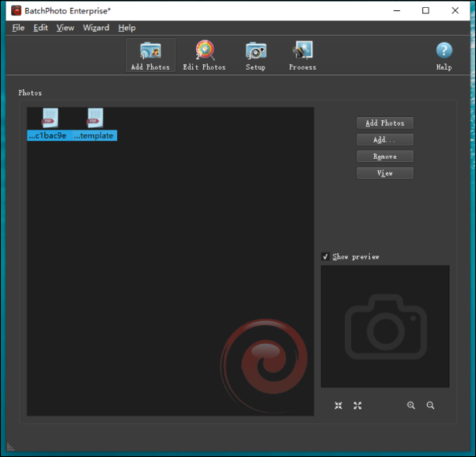This screenshot has height=457, width=476.
Task: Click the outward-arrows expand icon under preview
Action: (358, 405)
